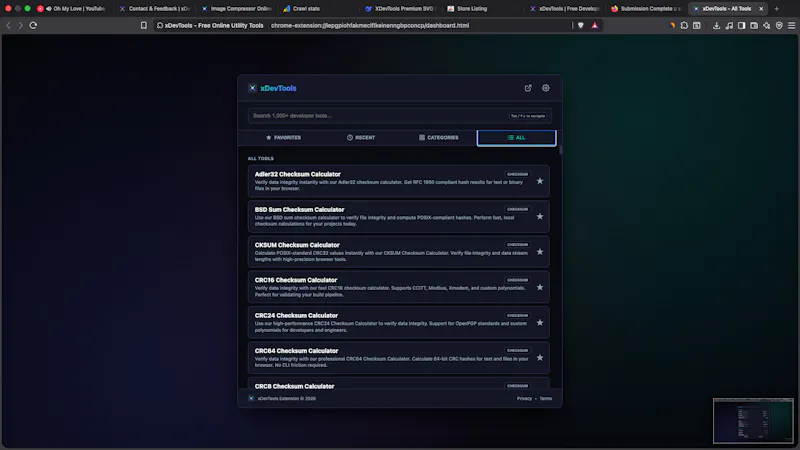Switch to the Crawl stats tab

tap(318, 9)
